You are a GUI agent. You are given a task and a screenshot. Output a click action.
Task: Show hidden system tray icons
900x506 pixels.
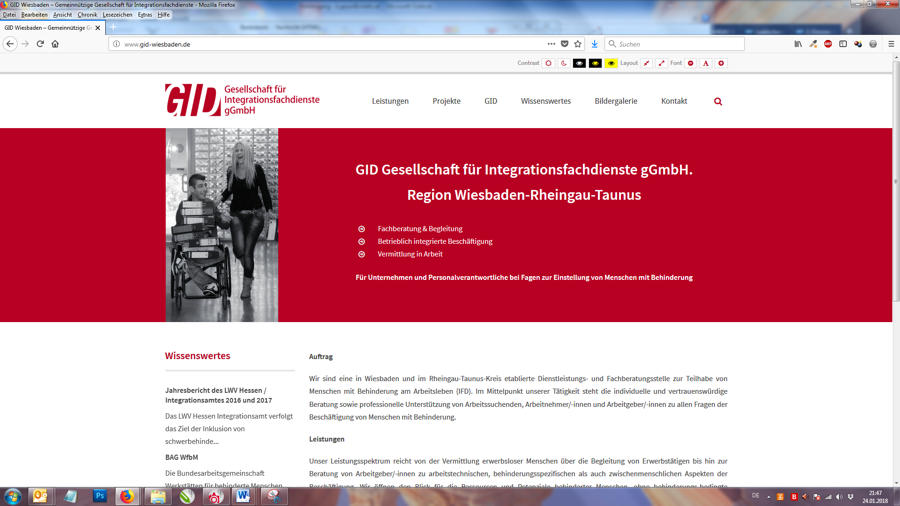[x=769, y=497]
